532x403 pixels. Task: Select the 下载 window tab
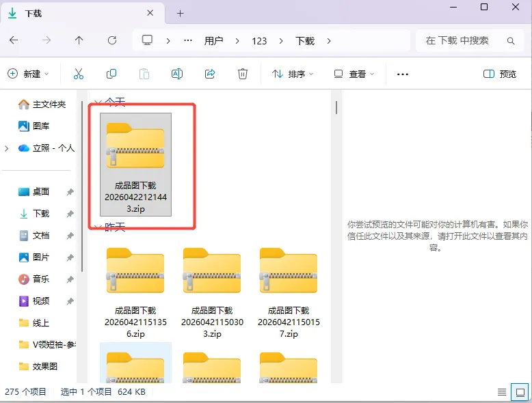pos(82,13)
